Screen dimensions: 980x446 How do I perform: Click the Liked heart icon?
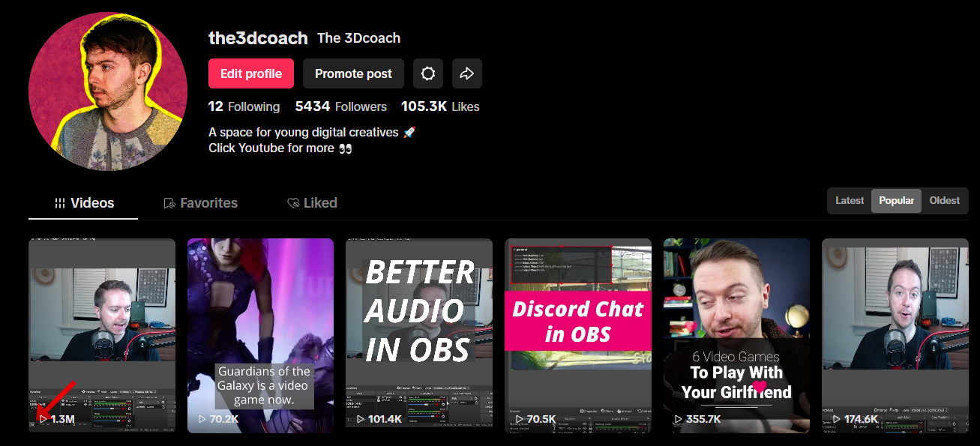(x=294, y=203)
